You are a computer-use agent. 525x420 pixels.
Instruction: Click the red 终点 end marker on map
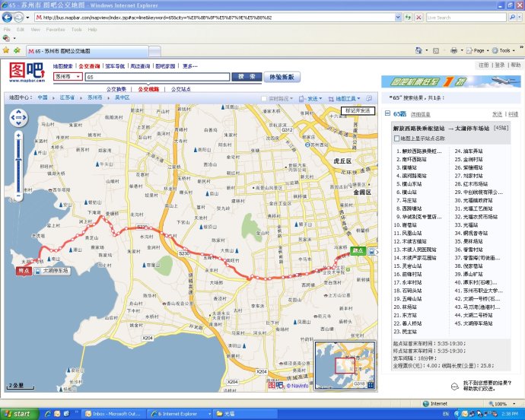[x=23, y=269]
